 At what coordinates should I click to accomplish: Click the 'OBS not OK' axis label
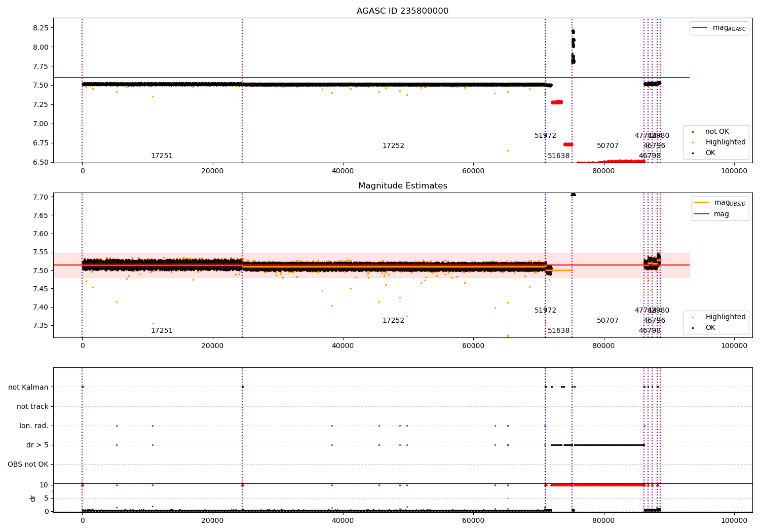(28, 464)
